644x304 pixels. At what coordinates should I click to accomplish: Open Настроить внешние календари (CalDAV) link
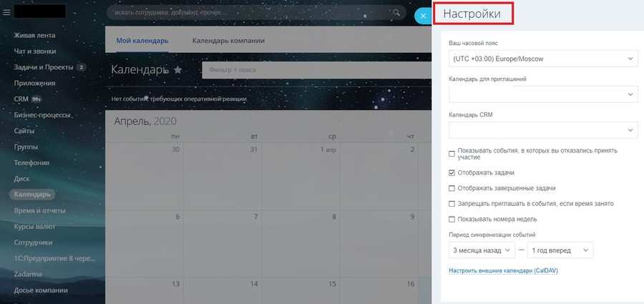(x=504, y=270)
